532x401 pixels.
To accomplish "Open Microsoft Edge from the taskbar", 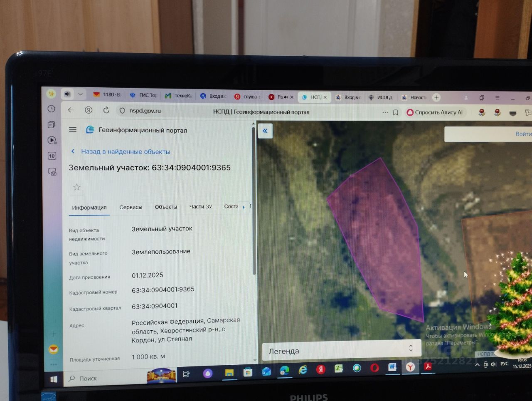I will tap(285, 370).
